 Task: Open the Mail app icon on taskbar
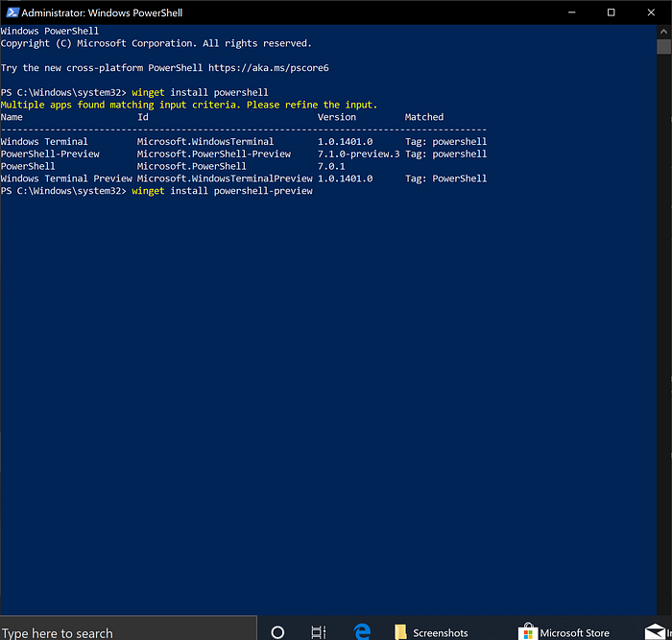pyautogui.click(x=655, y=632)
